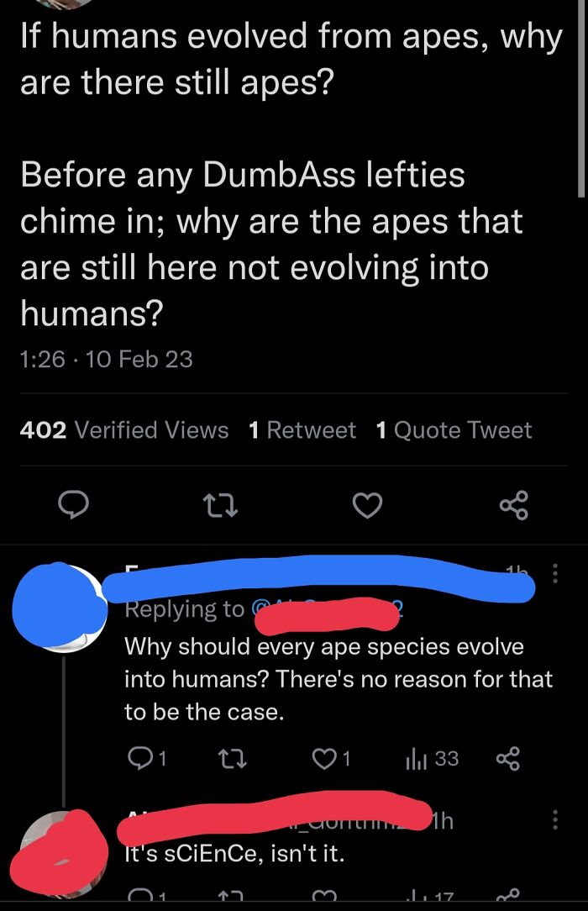Reply to the ape species comment

(139, 758)
